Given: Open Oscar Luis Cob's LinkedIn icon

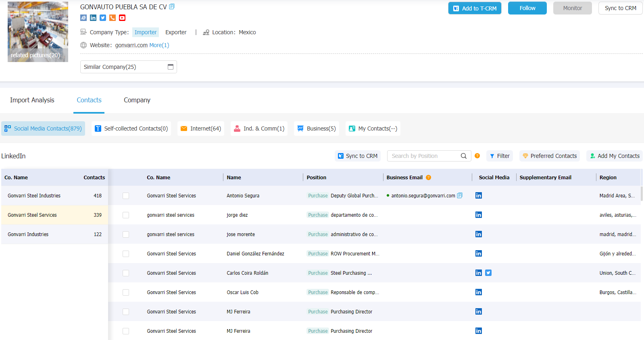Looking at the screenshot, I should pos(479,292).
